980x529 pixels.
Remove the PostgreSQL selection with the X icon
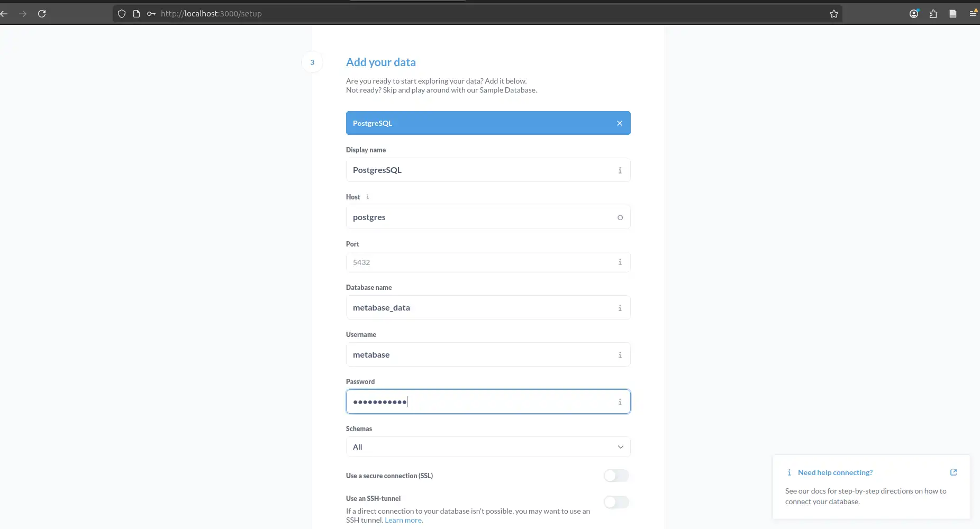[x=620, y=123]
